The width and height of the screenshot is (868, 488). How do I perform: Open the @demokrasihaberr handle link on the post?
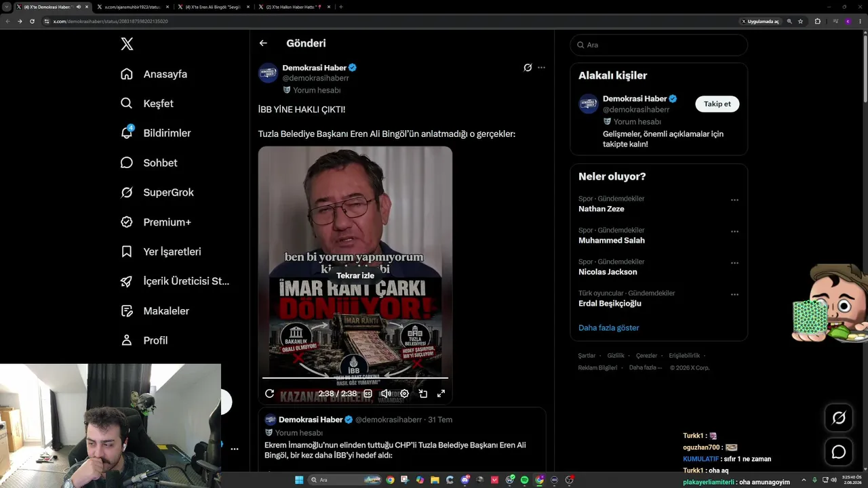pyautogui.click(x=315, y=79)
